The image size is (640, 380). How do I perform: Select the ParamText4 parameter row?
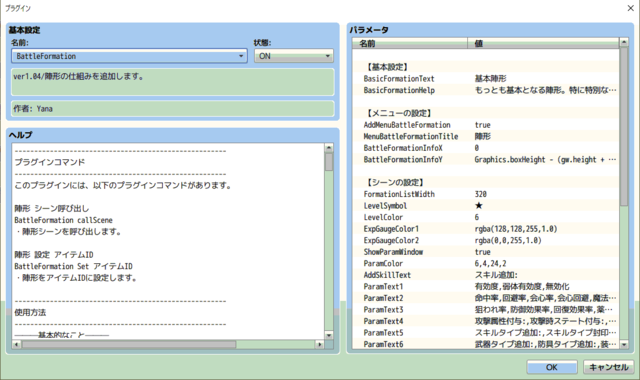(x=485, y=321)
